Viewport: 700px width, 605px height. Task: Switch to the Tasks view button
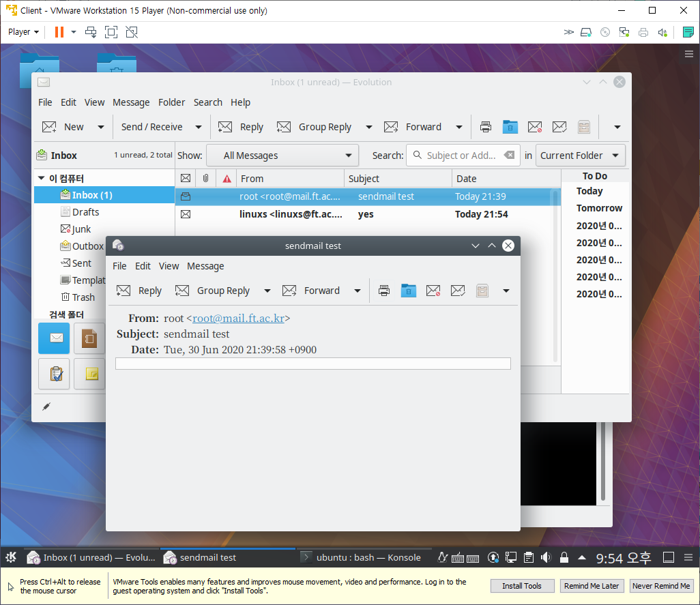pos(54,374)
